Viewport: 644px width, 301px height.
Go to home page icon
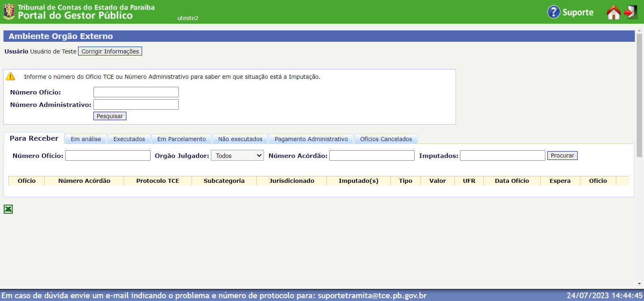pos(613,12)
